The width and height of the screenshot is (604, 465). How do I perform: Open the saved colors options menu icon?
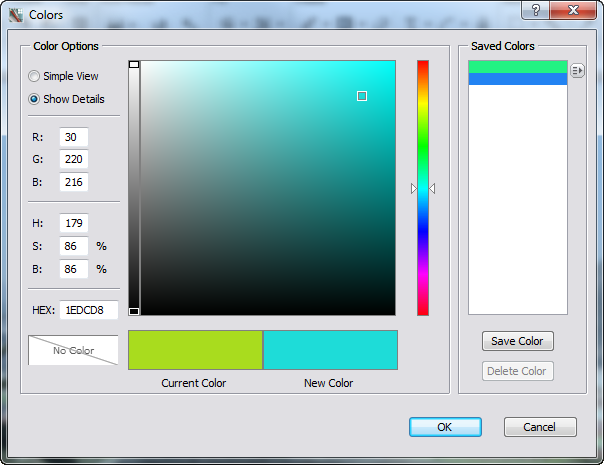coord(577,70)
